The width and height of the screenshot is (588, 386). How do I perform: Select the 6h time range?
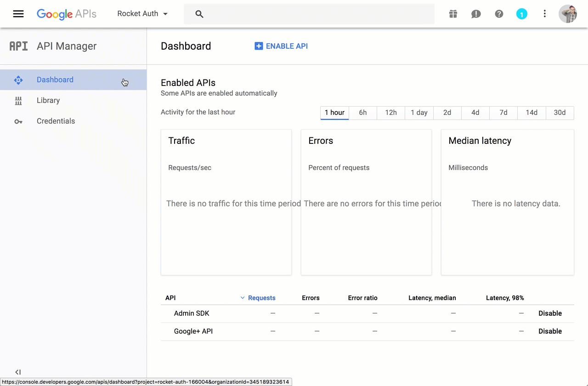(363, 113)
